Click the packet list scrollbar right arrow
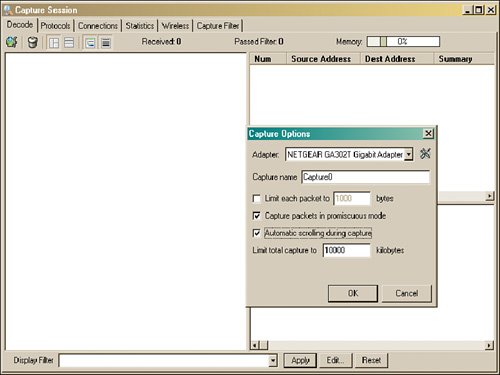Image resolution: width=500 pixels, height=375 pixels. [x=489, y=196]
